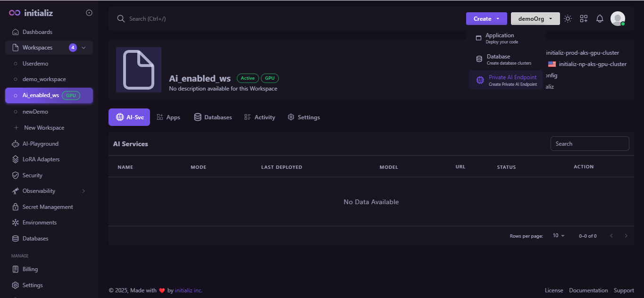Follow the initializ inc. footer link
The image size is (644, 298).
189,290
